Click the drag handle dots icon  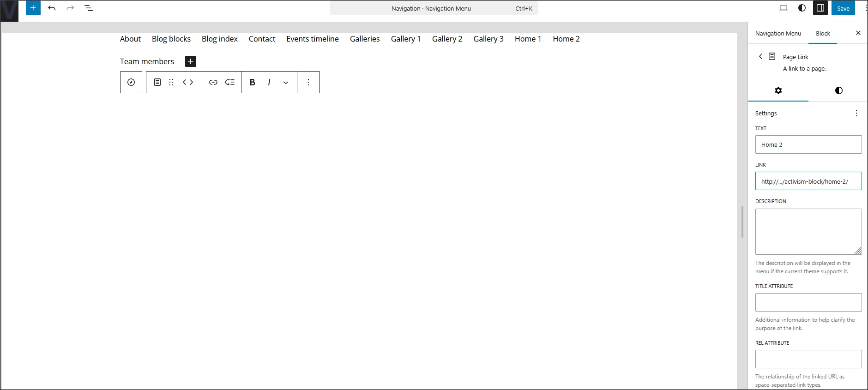point(171,82)
